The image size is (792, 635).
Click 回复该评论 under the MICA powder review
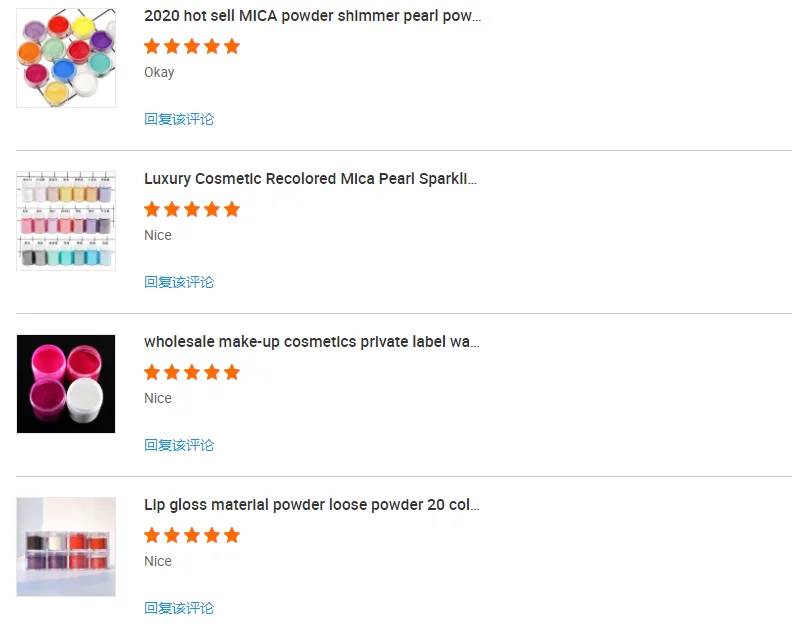(x=179, y=119)
